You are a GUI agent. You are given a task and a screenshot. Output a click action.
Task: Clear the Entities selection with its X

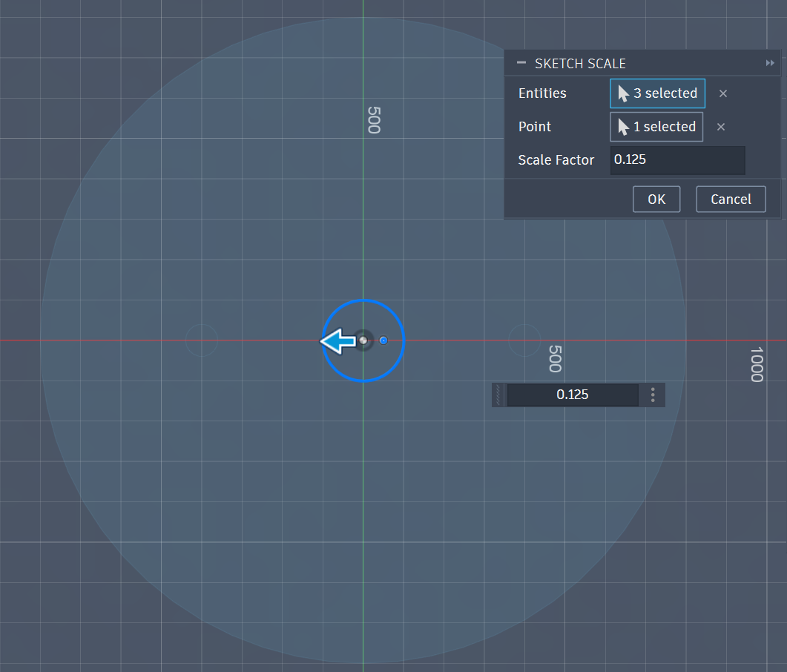(722, 93)
